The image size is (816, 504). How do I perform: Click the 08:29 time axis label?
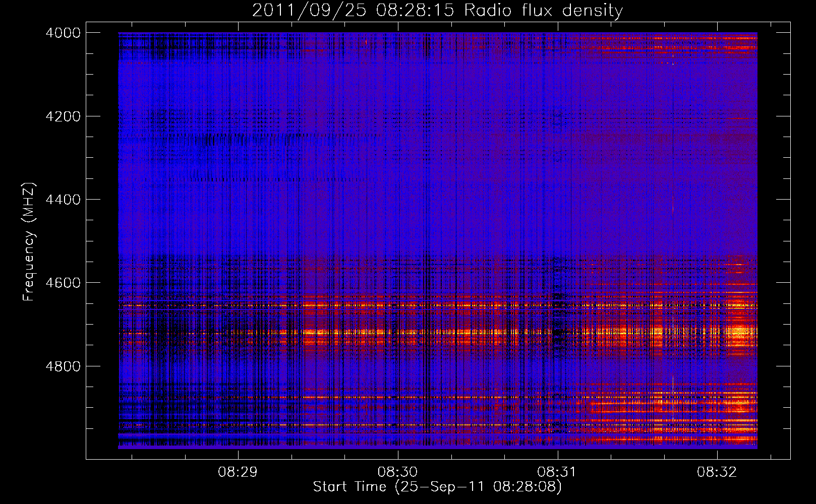tap(238, 472)
